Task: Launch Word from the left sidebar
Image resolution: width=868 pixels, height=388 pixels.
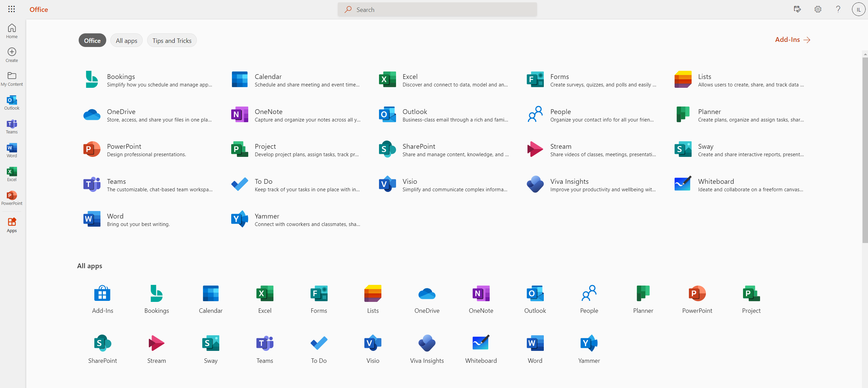Action: point(12,150)
